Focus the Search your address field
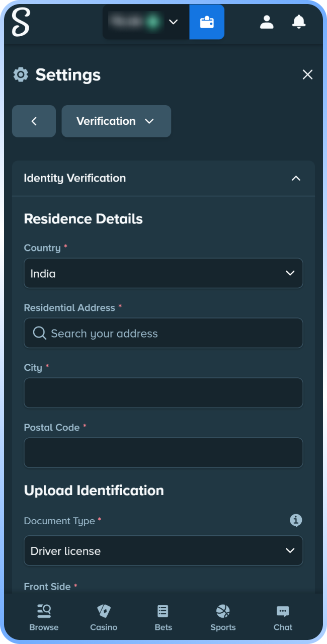The width and height of the screenshot is (327, 644). point(163,333)
